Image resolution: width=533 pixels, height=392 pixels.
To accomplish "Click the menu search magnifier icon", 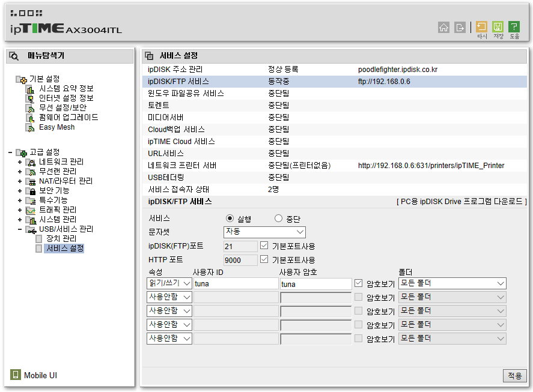I will 14,56.
